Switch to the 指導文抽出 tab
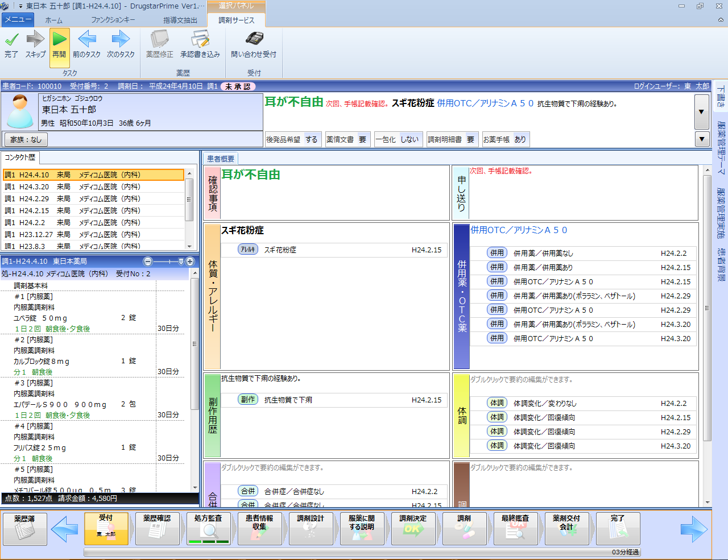The height and width of the screenshot is (560, 728). click(180, 20)
